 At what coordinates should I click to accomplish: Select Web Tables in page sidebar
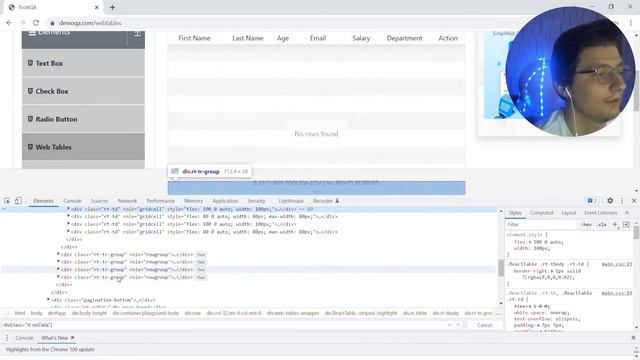pyautogui.click(x=83, y=147)
